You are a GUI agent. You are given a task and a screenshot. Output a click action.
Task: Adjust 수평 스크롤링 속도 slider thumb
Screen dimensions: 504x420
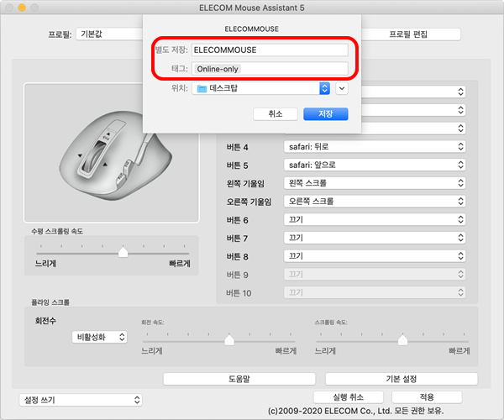click(x=123, y=252)
